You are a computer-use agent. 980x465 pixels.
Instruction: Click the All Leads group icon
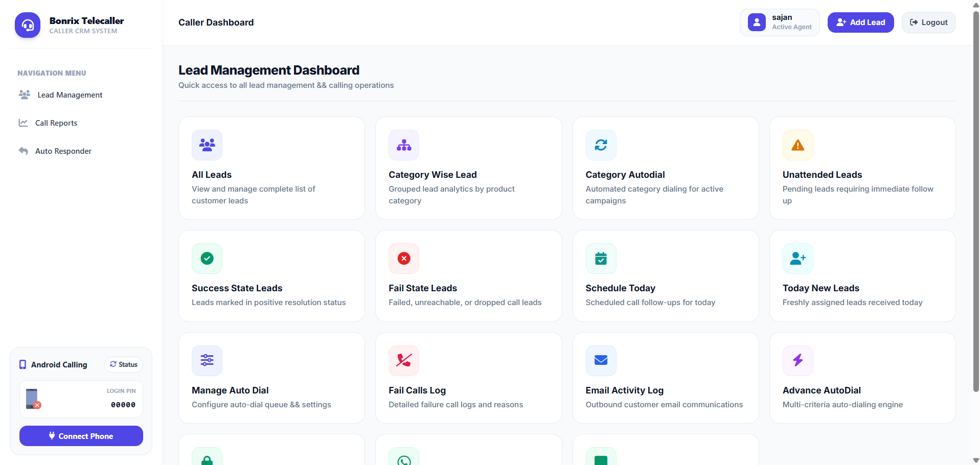(207, 145)
